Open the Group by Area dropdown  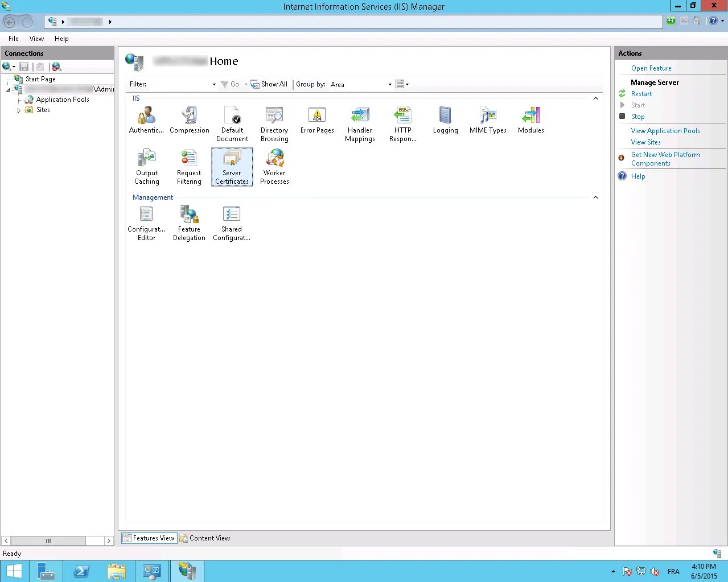coord(390,84)
